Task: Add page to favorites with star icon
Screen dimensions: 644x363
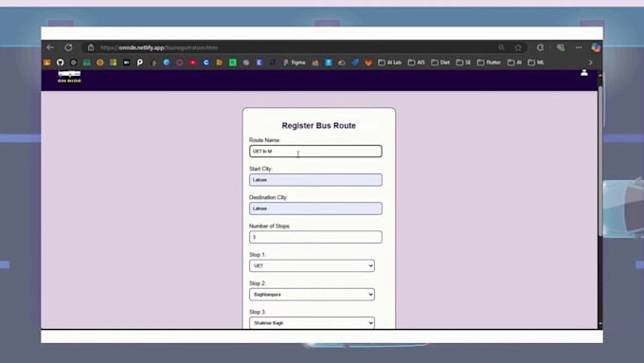Action: click(x=518, y=47)
